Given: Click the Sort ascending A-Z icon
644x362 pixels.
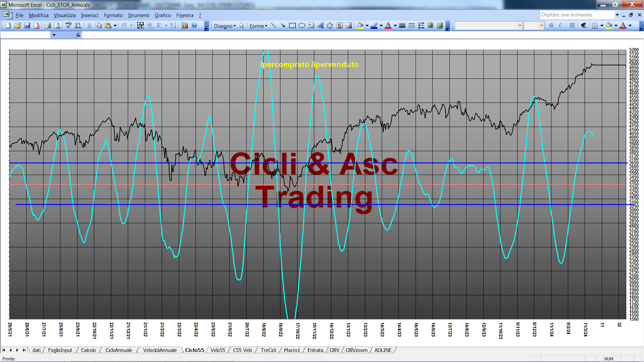Looking at the screenshot, I should 173,25.
